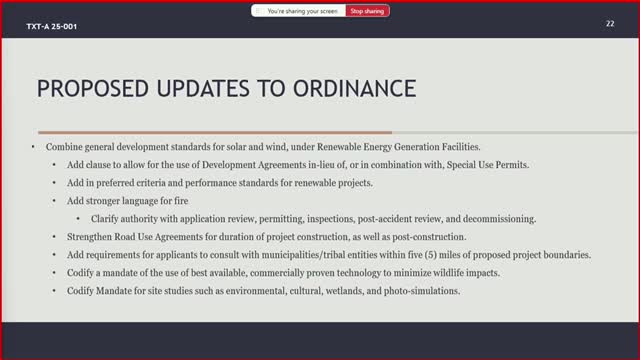Viewport: 640px width, 360px height.
Task: Click the bullet "Strengthen Road Use Agreements"
Action: pyautogui.click(x=267, y=237)
